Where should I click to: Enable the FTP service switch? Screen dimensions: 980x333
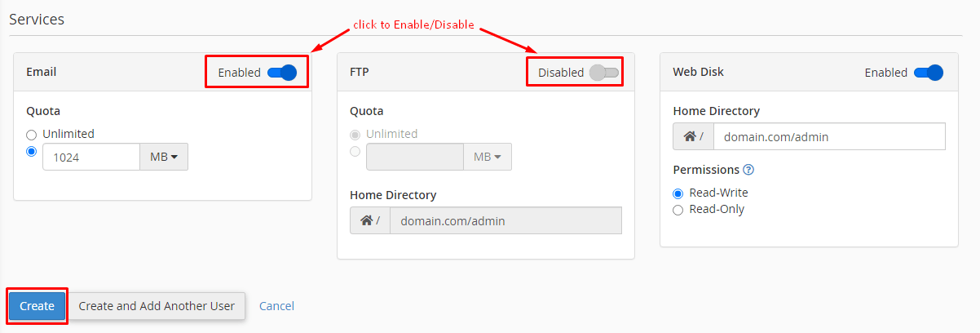click(604, 73)
